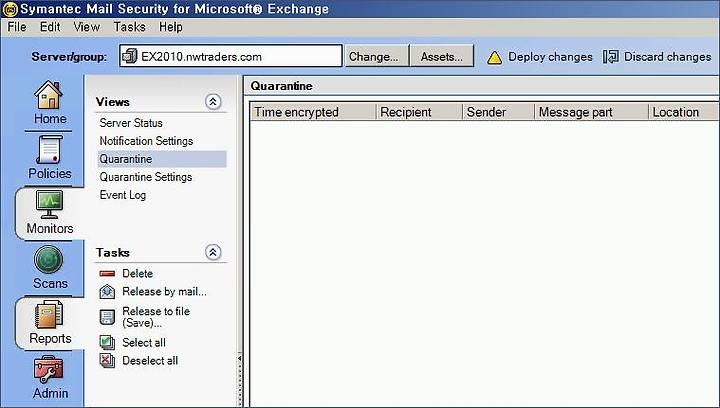Click Release by mail... task
The width and height of the screenshot is (720, 408).
[x=164, y=291]
